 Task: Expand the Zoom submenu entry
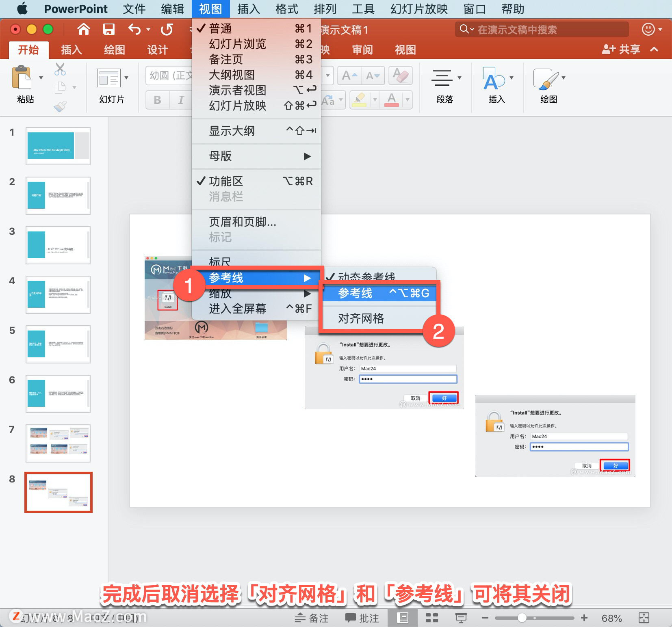tap(256, 293)
